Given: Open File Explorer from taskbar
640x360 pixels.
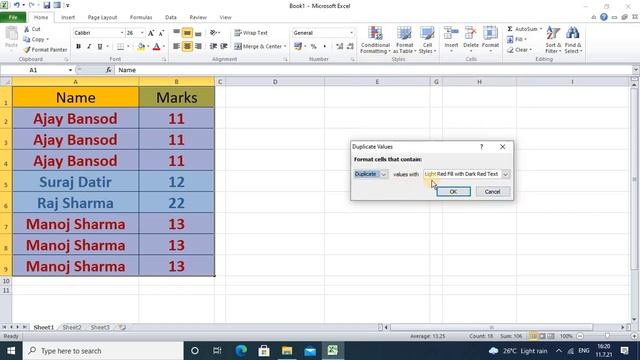Looking at the screenshot, I should click(x=287, y=351).
